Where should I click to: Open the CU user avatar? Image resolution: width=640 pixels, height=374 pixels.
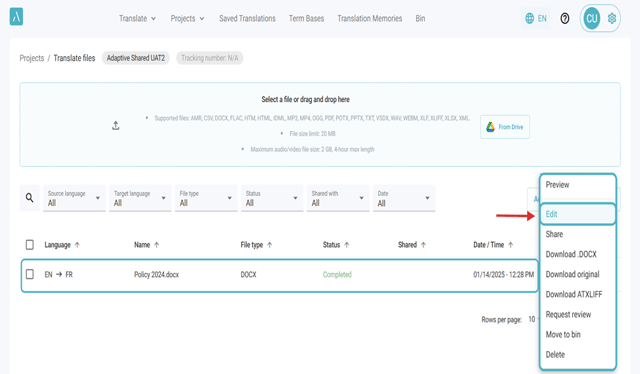tap(591, 18)
